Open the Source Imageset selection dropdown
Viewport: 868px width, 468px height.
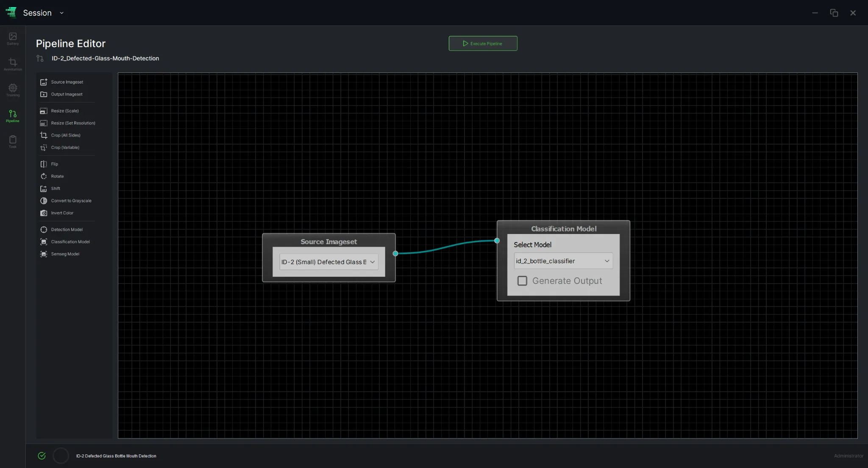point(328,262)
